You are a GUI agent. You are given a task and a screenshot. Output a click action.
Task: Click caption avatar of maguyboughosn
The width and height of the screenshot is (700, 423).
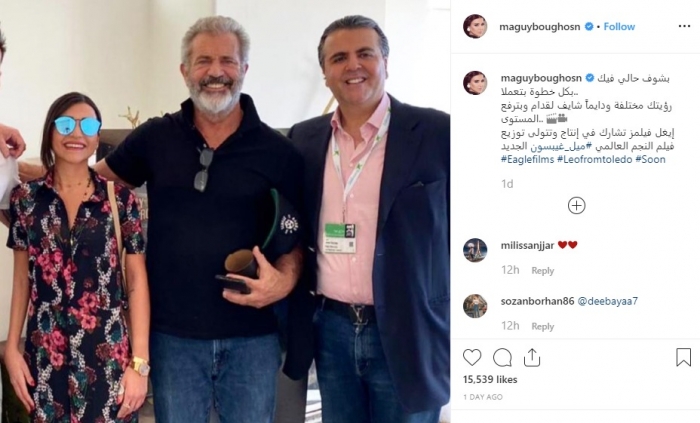475,83
